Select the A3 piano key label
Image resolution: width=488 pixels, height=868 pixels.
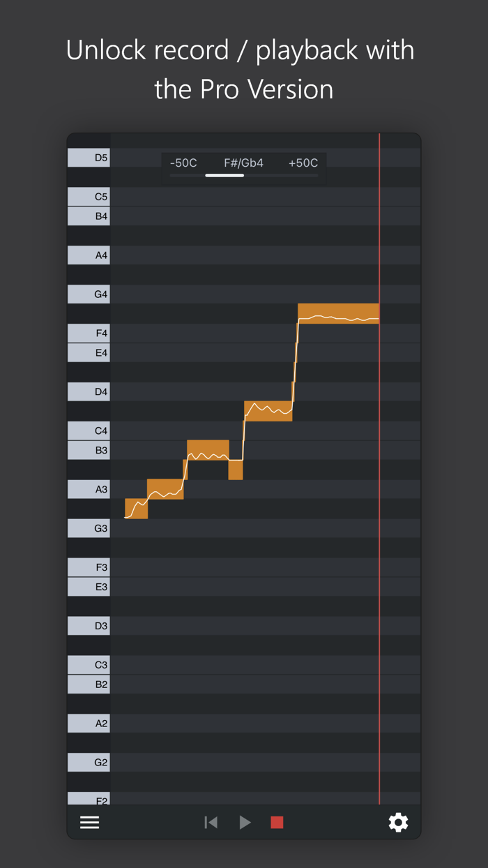(88, 488)
